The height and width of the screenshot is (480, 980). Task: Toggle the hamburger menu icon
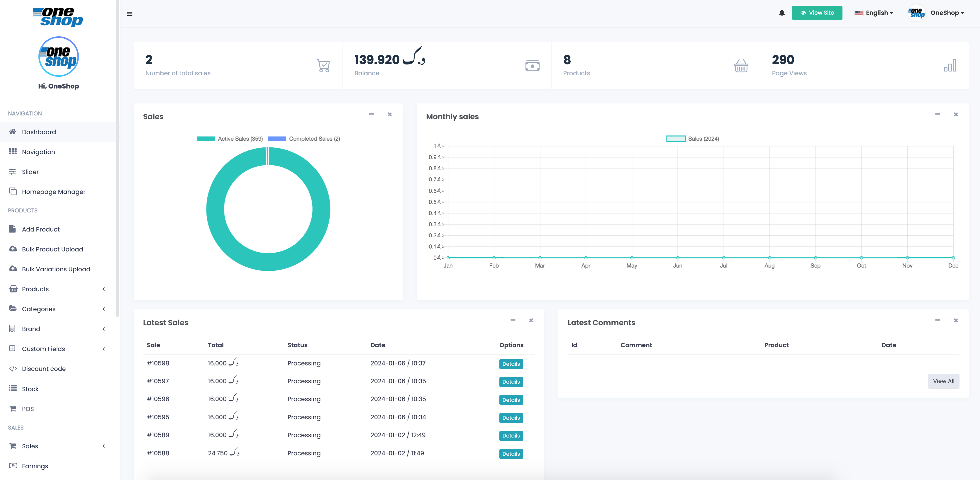[130, 13]
